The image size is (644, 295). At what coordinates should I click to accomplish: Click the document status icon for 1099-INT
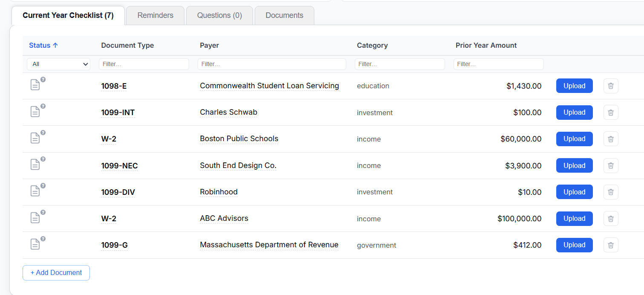click(x=35, y=112)
